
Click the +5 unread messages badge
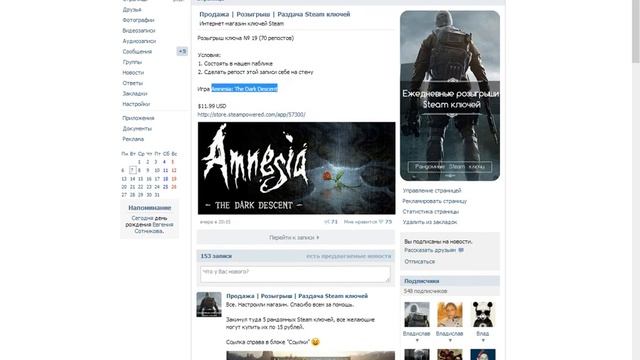182,51
